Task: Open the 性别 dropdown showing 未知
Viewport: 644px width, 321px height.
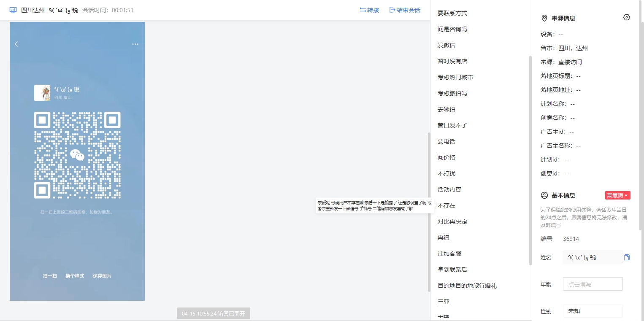Action: (593, 311)
